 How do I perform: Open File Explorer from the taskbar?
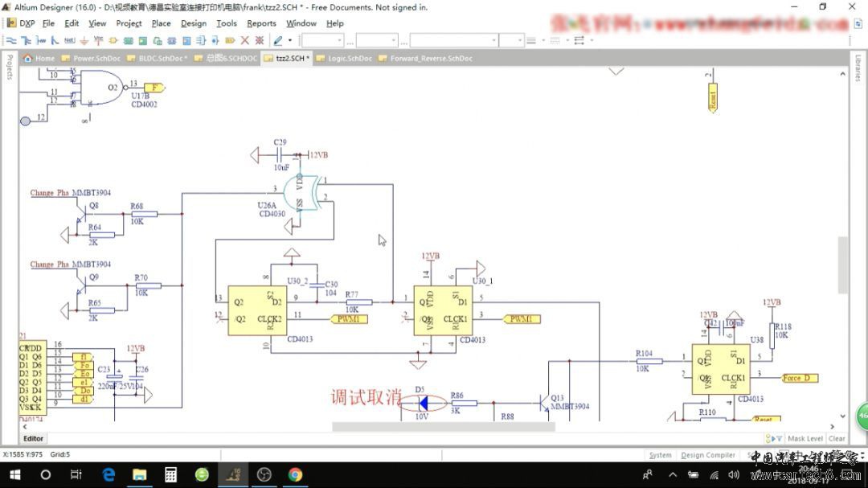140,474
